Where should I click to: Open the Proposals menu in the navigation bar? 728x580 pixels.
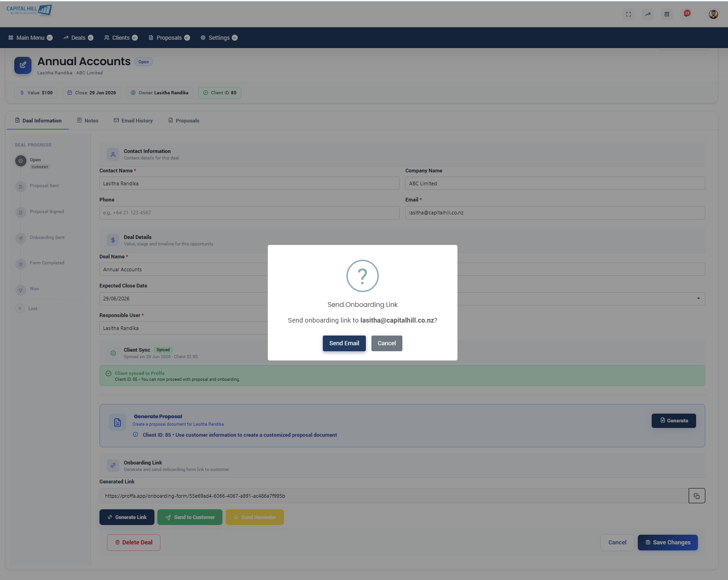coord(169,38)
